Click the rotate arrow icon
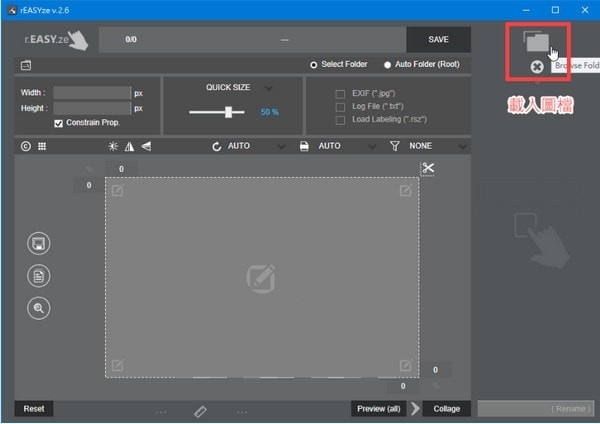The image size is (600, 424). (x=217, y=147)
